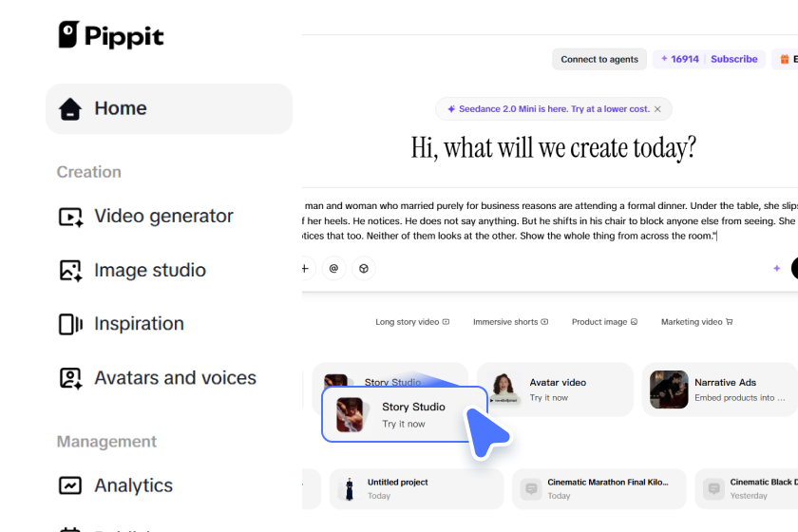The width and height of the screenshot is (798, 532).
Task: Open the Untitled project item
Action: tap(417, 488)
